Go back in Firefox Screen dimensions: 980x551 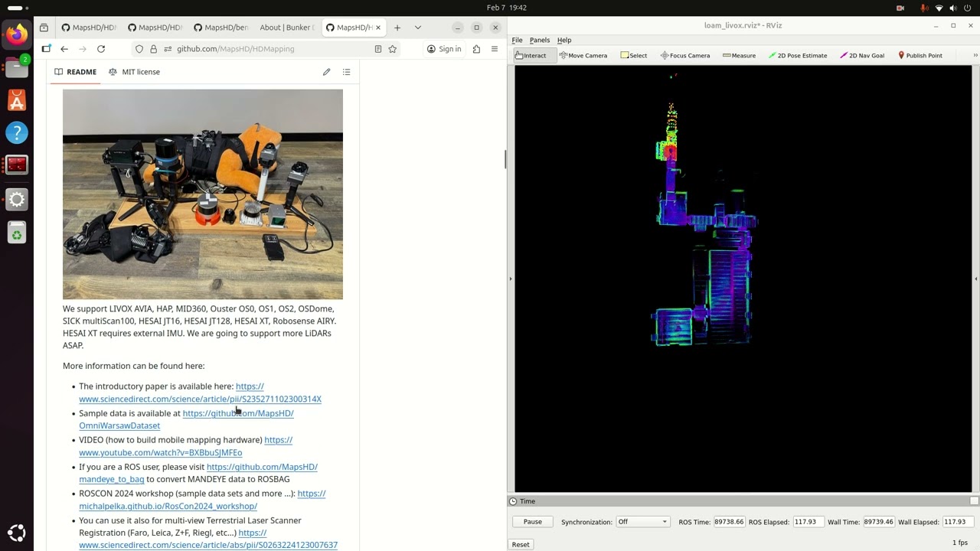(x=64, y=49)
